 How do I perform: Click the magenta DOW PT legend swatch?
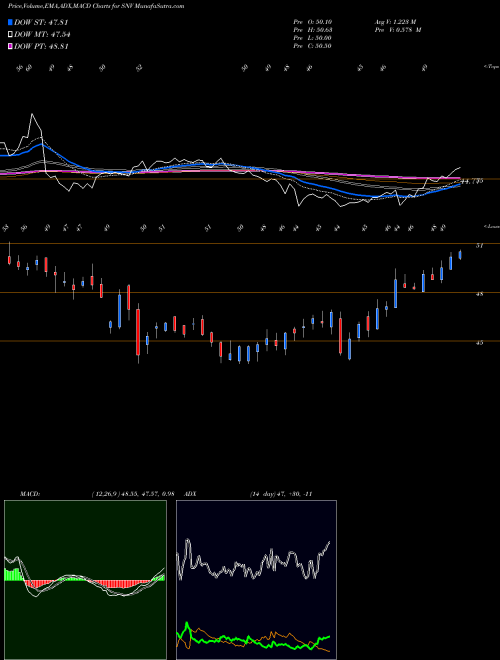click(10, 46)
